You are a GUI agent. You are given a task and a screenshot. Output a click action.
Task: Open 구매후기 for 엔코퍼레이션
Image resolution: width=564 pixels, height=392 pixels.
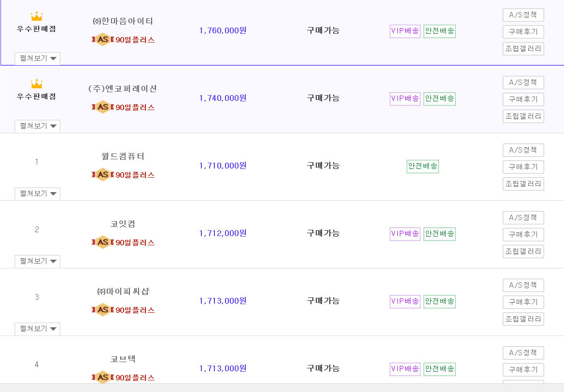point(523,99)
